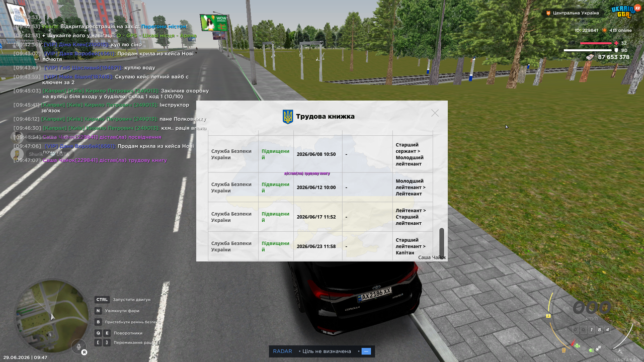Click the Запустити двигун hint text
This screenshot has width=644, height=362.
click(132, 300)
